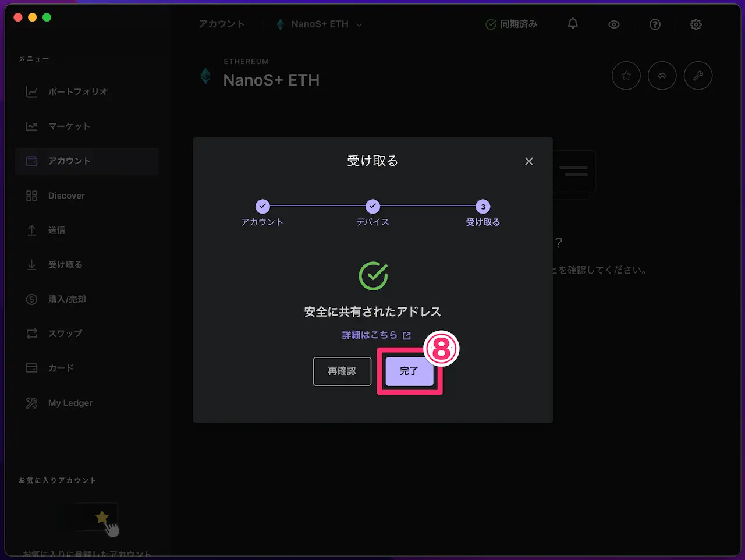
Task: Open マーケット in the sidebar
Action: pyautogui.click(x=87, y=126)
